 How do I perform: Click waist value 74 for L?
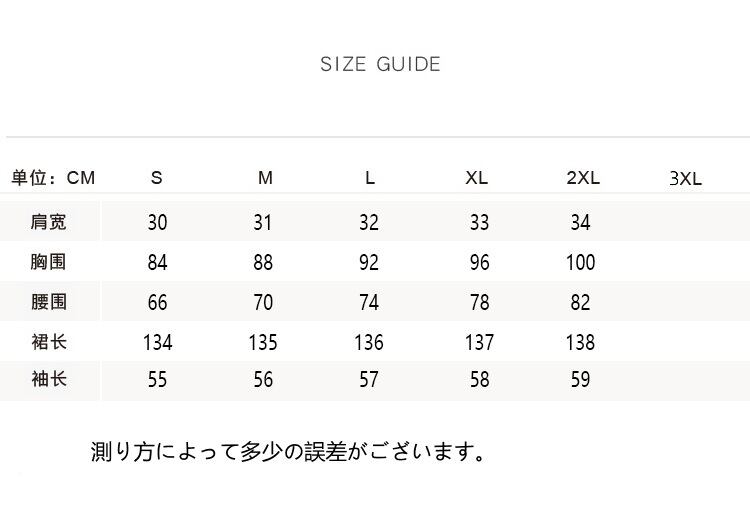point(369,302)
